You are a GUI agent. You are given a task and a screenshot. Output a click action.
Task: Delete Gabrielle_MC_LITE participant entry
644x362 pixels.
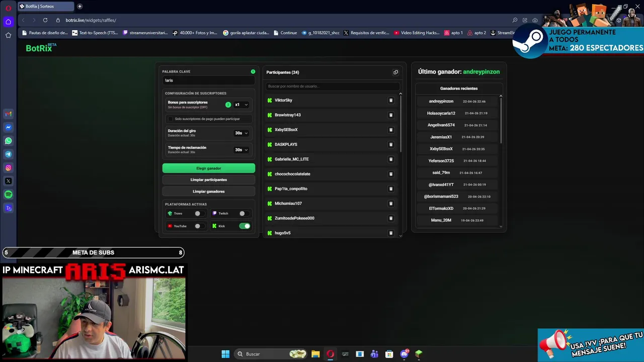coord(391,159)
